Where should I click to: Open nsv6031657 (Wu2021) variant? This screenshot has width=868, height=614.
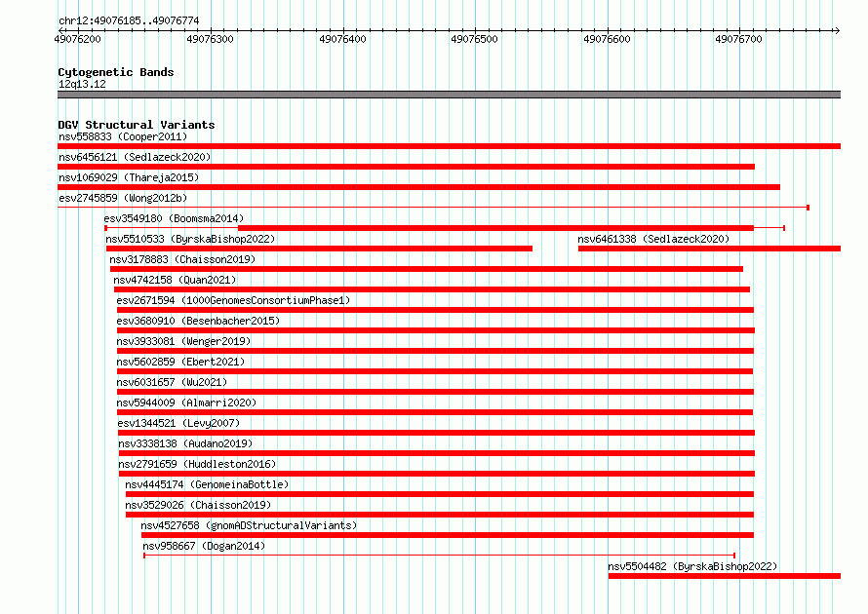172,382
